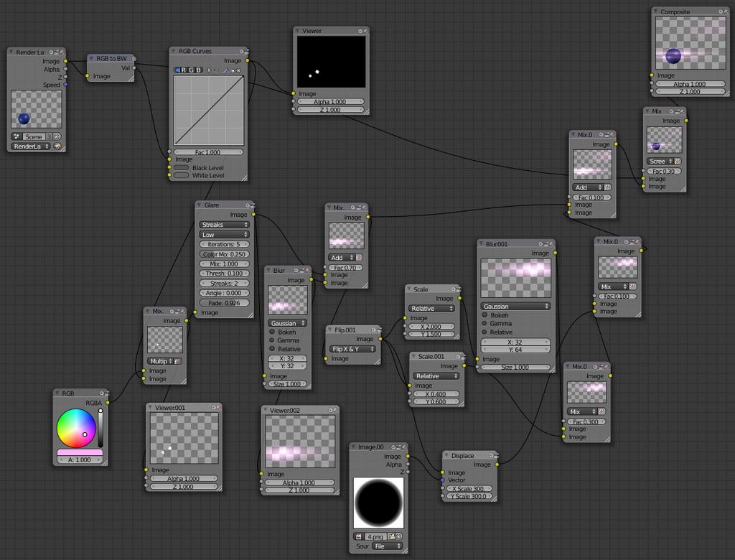Delete curve points with RGB Curves X icon
The image size is (735, 560).
click(x=238, y=70)
